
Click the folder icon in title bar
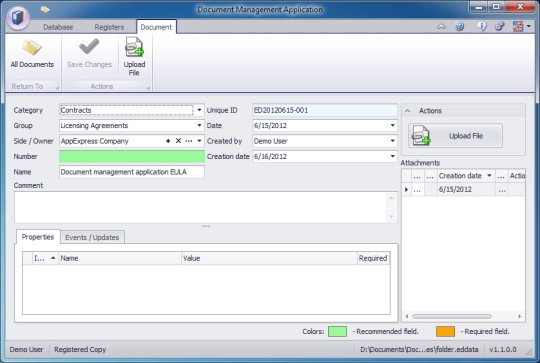[45, 10]
